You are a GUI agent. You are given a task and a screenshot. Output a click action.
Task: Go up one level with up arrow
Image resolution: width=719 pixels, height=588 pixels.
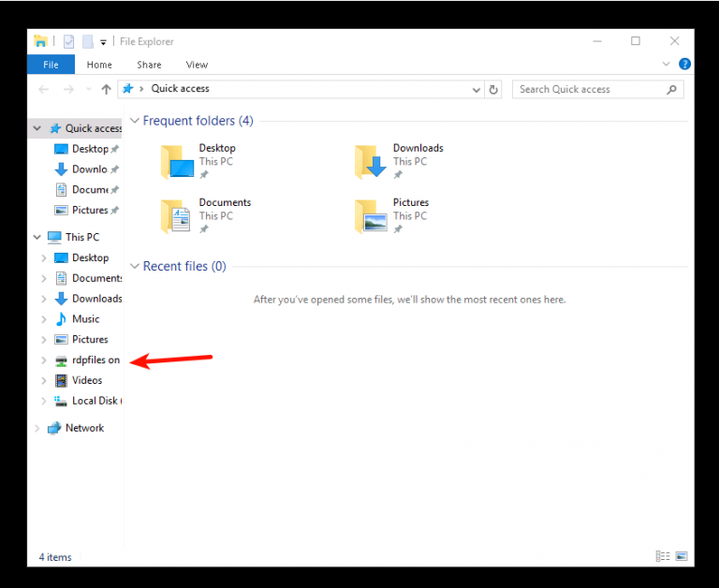pos(106,89)
